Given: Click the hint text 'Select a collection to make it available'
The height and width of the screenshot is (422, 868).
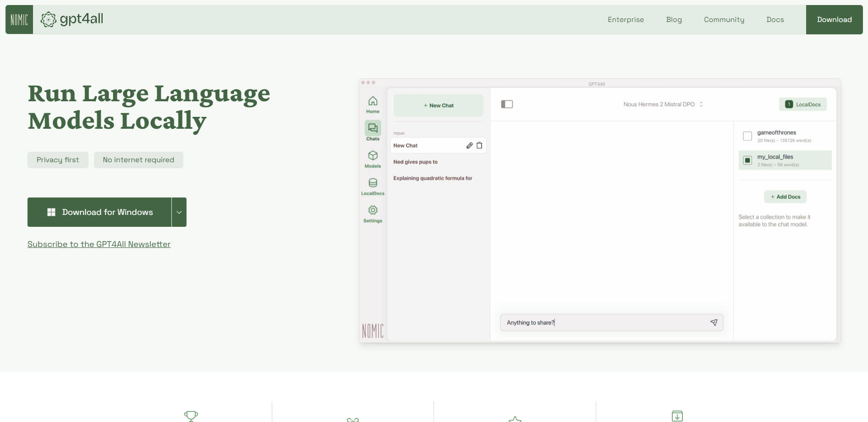Looking at the screenshot, I should point(774,221).
